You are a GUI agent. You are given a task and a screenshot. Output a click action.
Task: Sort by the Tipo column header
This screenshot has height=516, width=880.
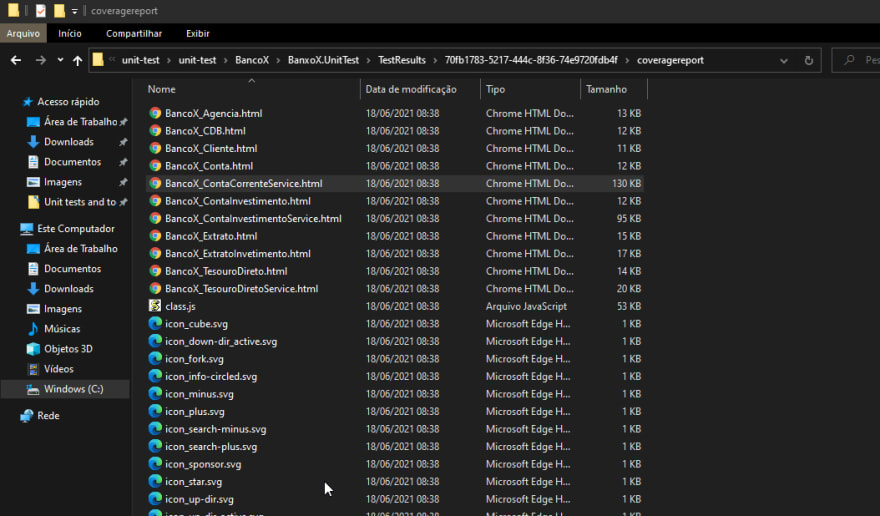tap(496, 89)
